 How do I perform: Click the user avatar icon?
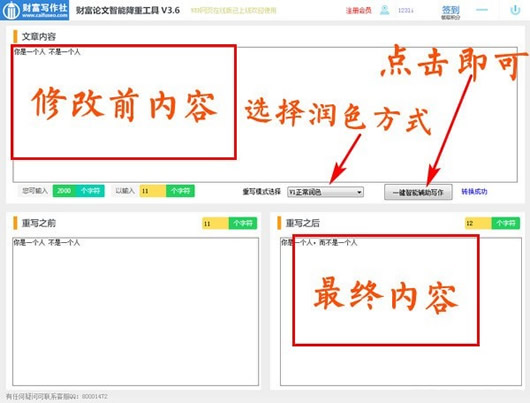click(x=385, y=10)
